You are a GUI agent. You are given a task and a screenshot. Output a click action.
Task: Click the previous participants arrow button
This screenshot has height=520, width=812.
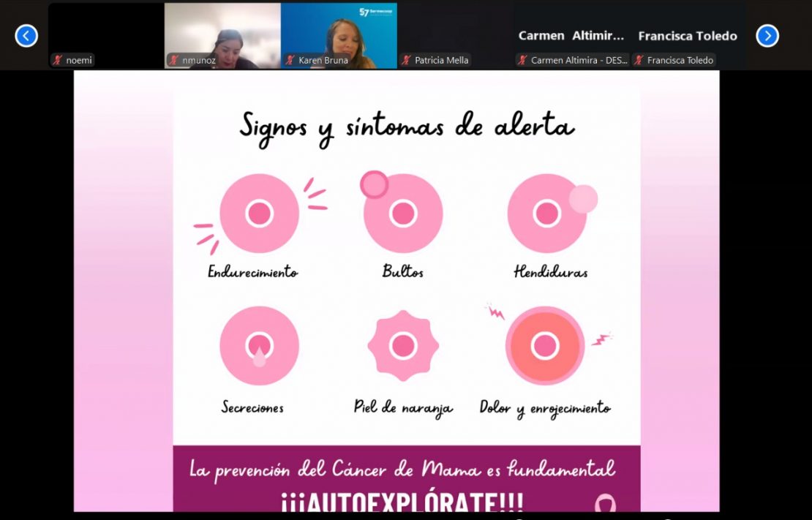26,35
